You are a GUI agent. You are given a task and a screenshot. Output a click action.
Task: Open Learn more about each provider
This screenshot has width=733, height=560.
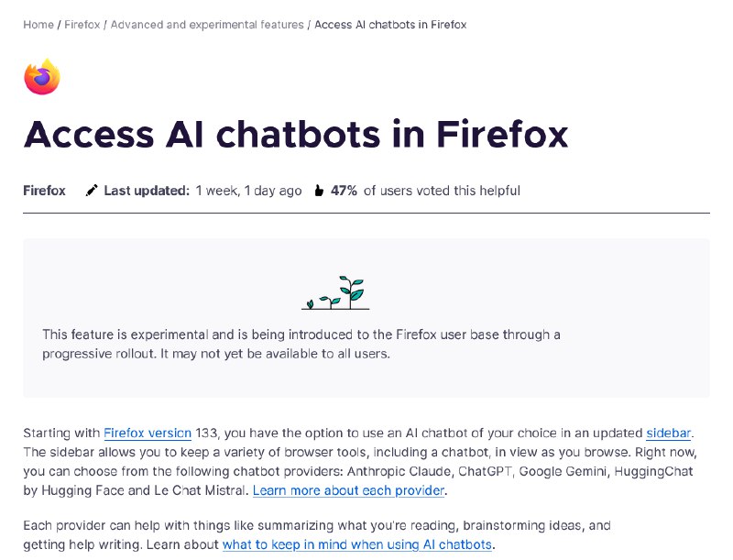click(x=348, y=490)
